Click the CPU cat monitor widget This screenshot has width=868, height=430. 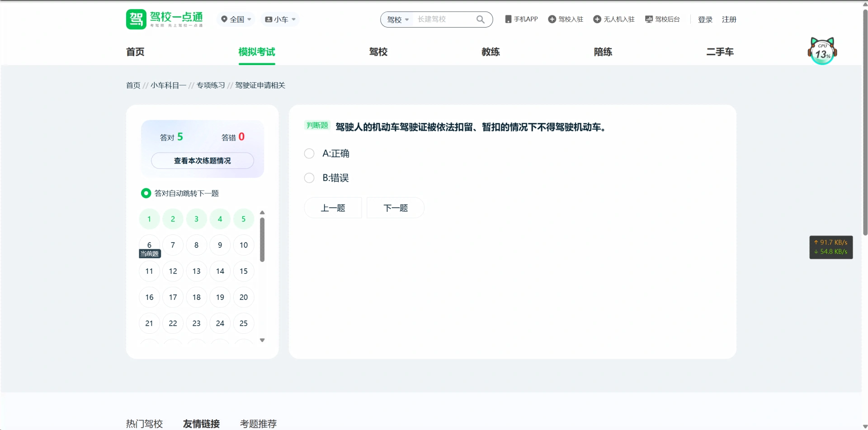click(822, 51)
